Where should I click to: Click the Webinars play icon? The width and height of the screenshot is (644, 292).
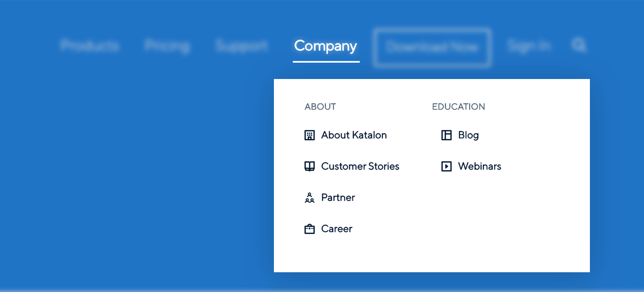point(447,167)
